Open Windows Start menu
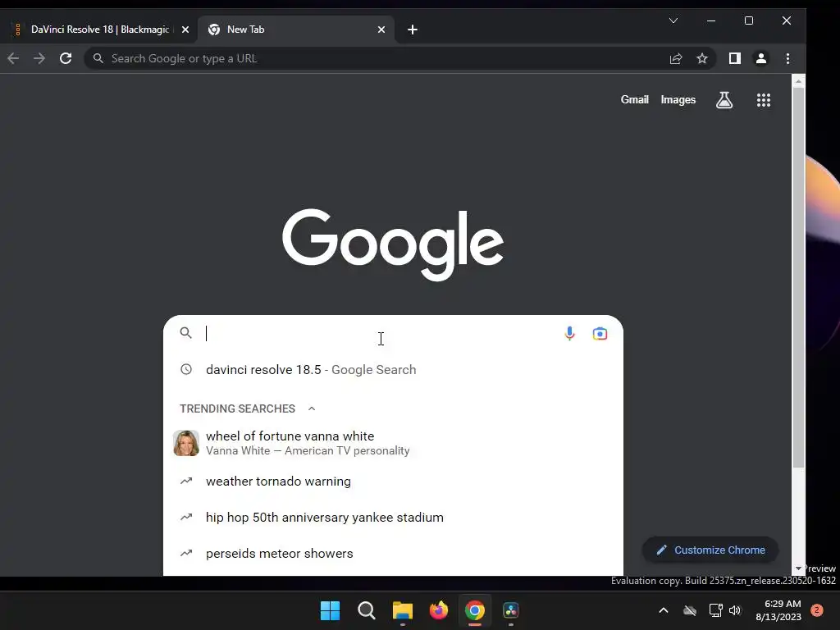The width and height of the screenshot is (840, 630). pos(330,610)
